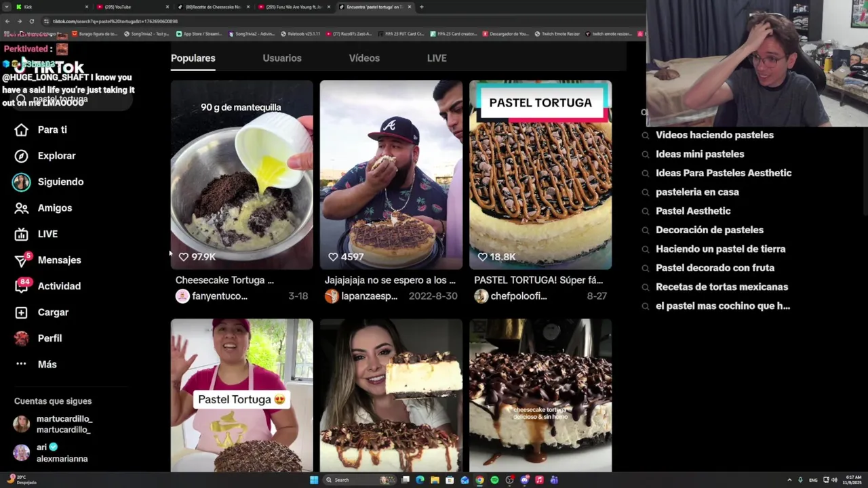Switch to the Usuarios tab

tap(282, 58)
